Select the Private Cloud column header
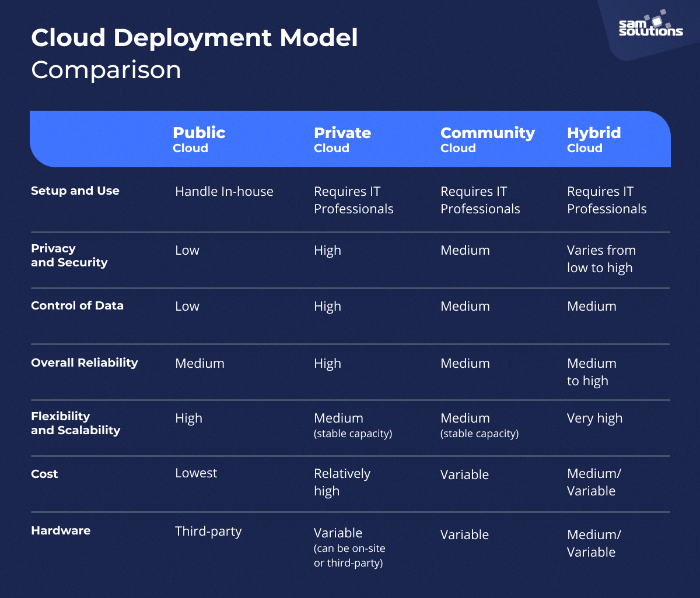700x598 pixels. [342, 139]
